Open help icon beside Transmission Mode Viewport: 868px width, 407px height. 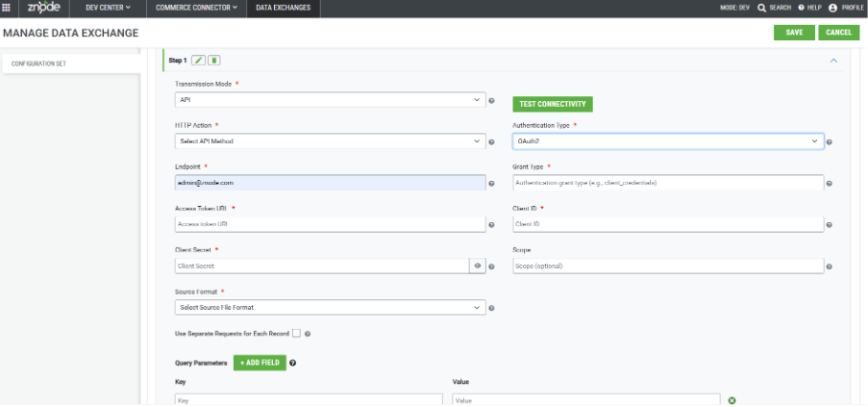[x=491, y=101]
